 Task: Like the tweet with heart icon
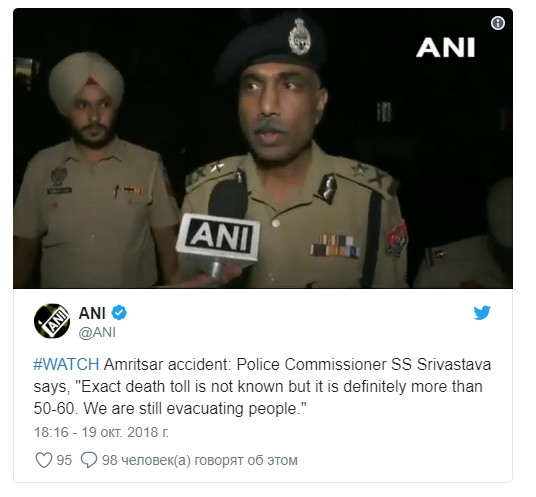click(44, 460)
